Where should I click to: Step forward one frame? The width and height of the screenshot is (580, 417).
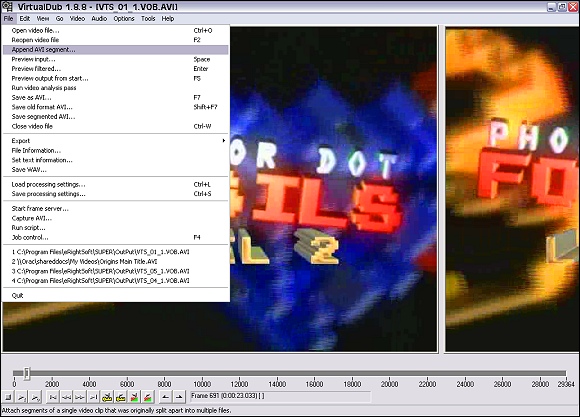(x=80, y=397)
